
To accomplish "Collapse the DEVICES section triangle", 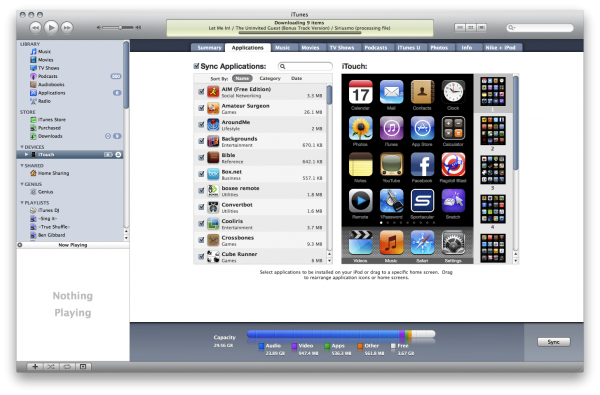I will tap(22, 147).
